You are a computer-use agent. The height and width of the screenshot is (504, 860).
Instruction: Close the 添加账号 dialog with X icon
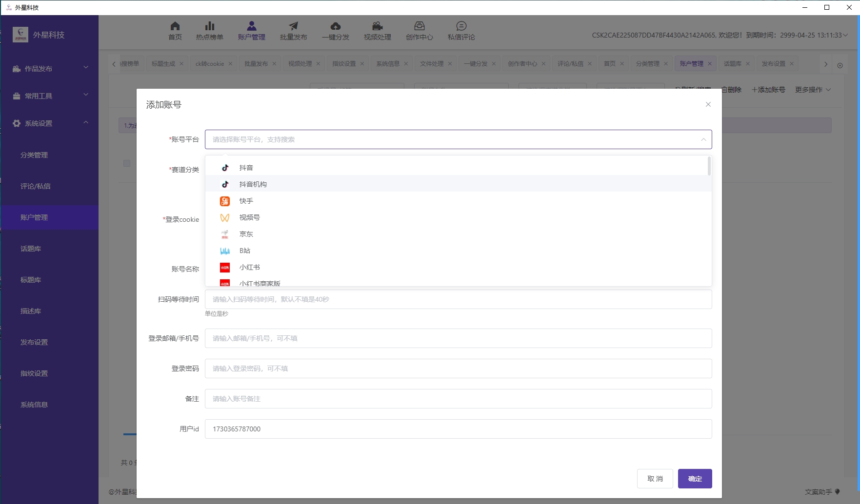(x=708, y=104)
